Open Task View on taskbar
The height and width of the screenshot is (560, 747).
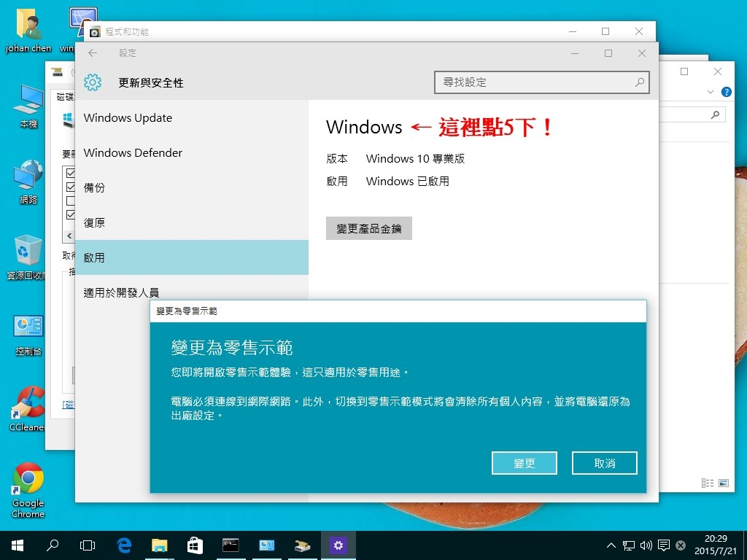click(88, 545)
